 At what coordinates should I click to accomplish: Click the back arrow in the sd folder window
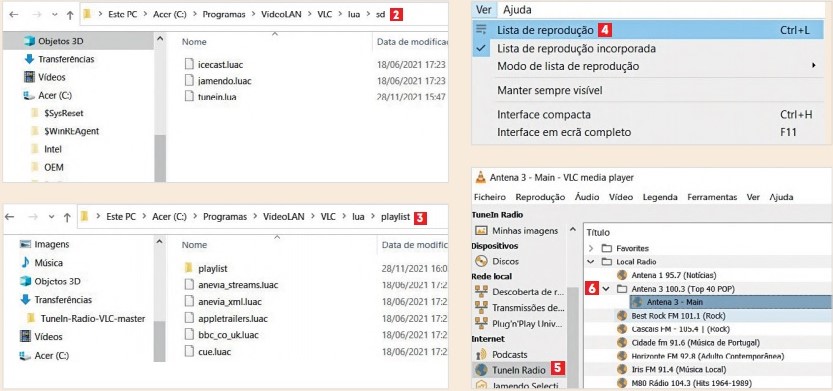(14, 15)
